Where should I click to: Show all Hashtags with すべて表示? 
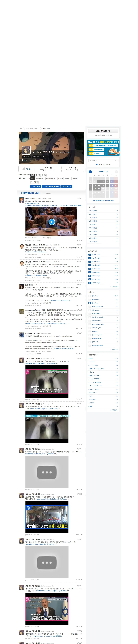[x=114, y=410]
